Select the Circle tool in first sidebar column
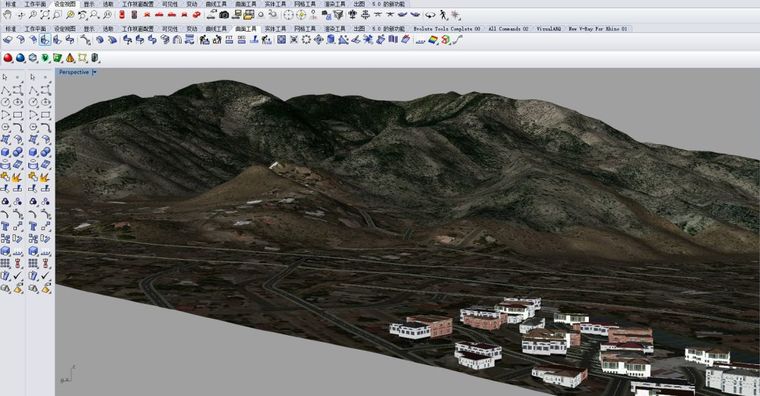The width and height of the screenshot is (760, 396). (5, 102)
